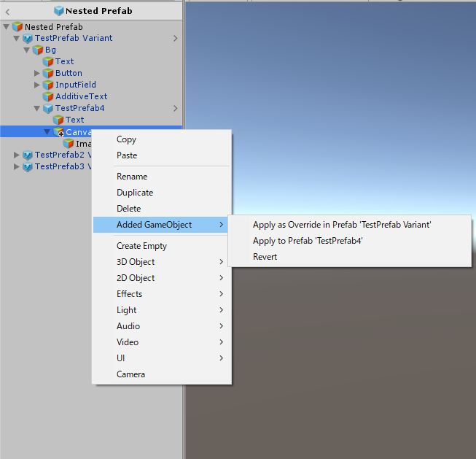The image size is (476, 459).
Task: Select the Nested Prefab root row
Action: pyautogui.click(x=91, y=27)
